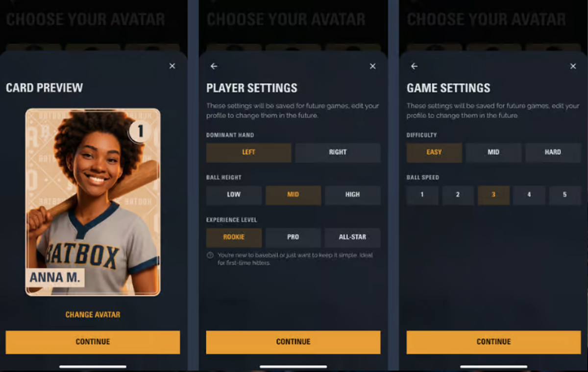Close the Player Settings panel

[372, 66]
